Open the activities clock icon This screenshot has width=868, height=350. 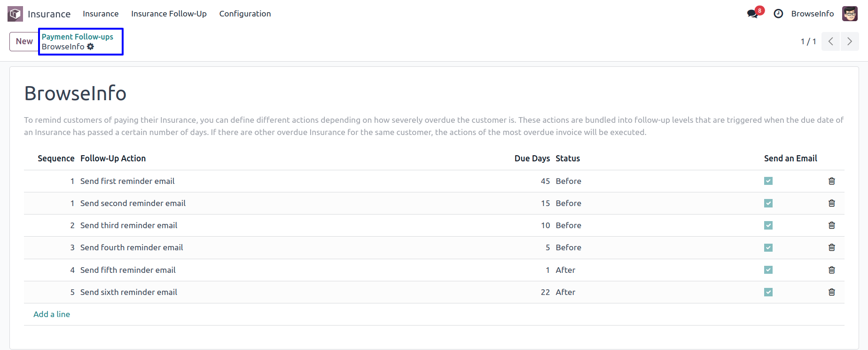point(778,14)
